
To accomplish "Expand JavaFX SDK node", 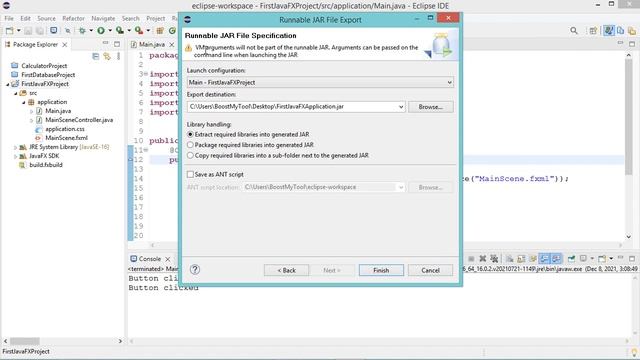I will [x=16, y=156].
